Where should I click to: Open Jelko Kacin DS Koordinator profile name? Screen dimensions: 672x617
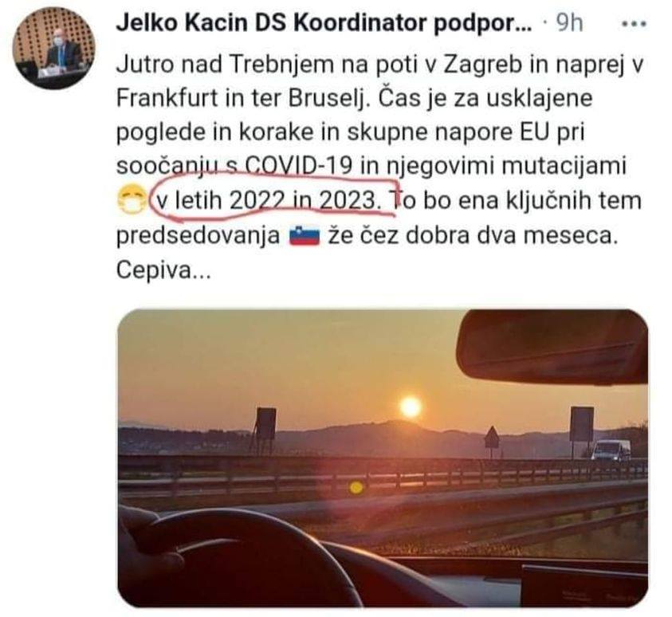(324, 23)
